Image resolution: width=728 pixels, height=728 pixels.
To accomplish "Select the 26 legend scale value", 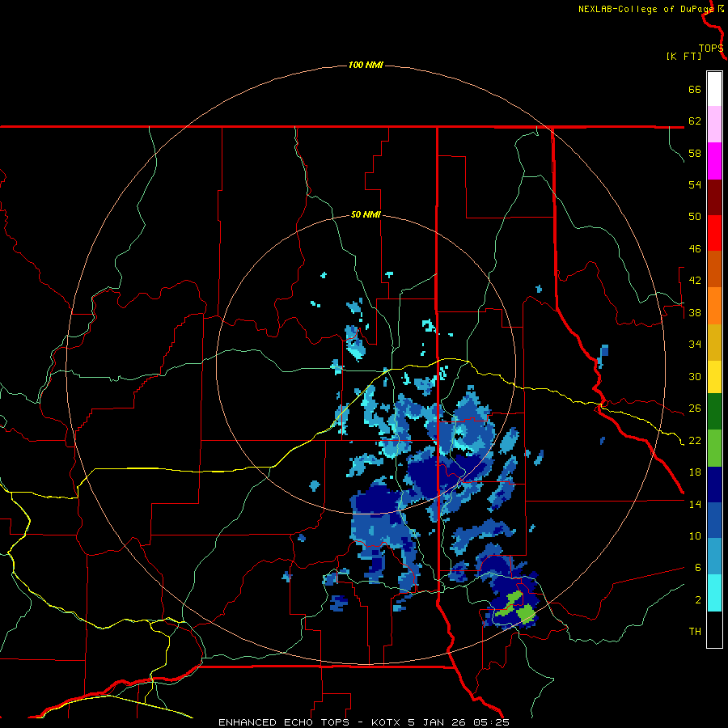I will tap(695, 408).
